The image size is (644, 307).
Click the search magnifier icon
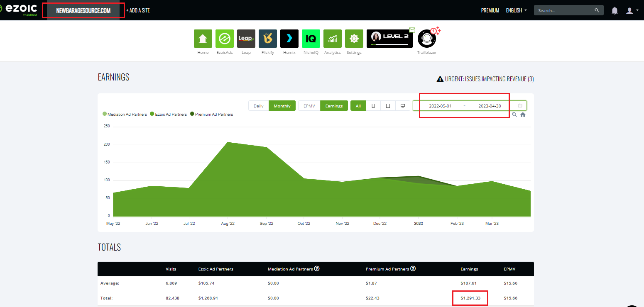tap(597, 10)
